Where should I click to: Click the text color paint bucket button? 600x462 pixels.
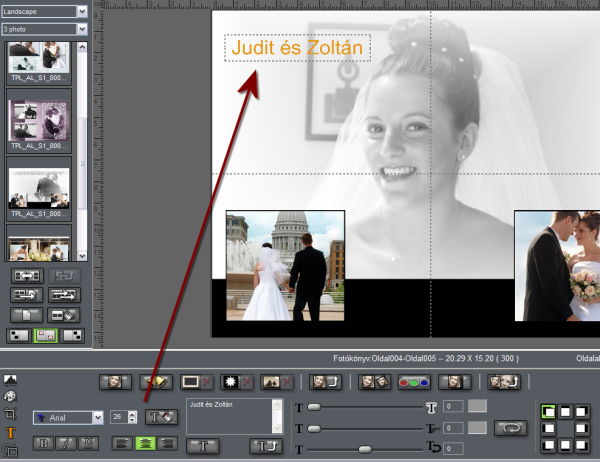161,417
